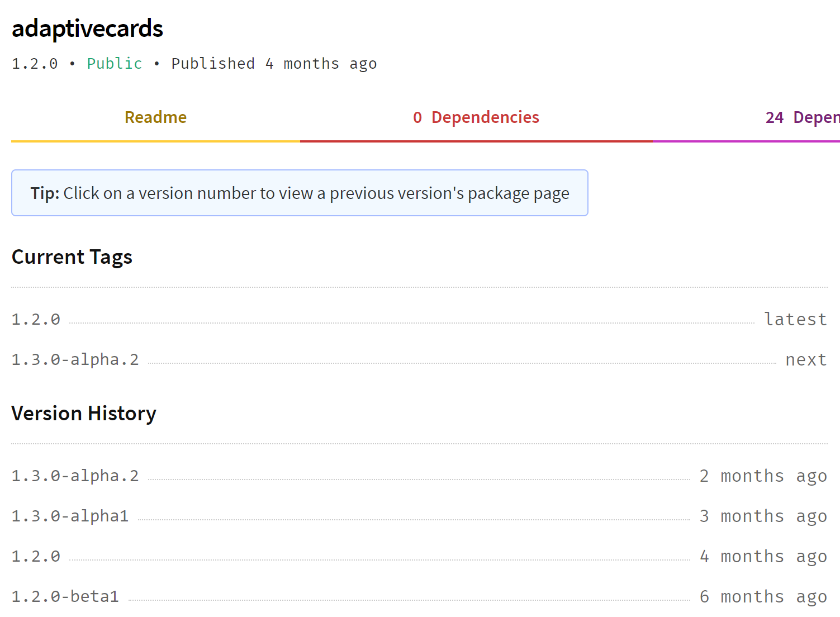
Task: Click the next tag label
Action: click(806, 359)
